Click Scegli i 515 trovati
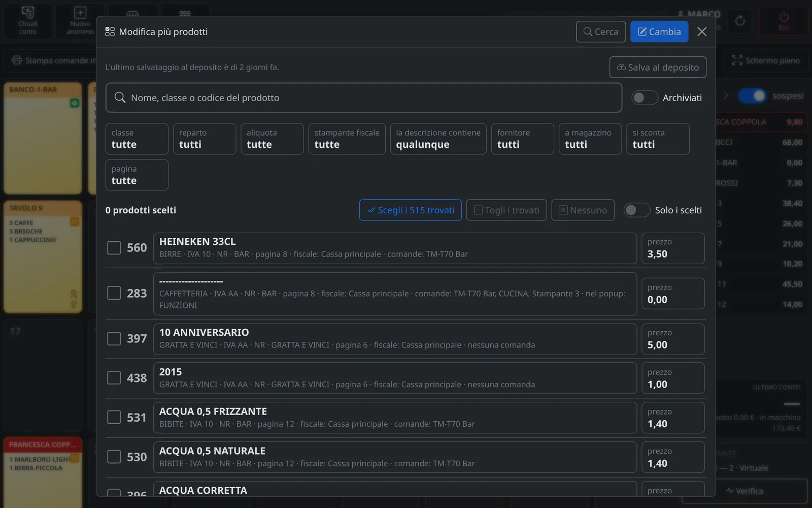Image resolution: width=812 pixels, height=508 pixels. pyautogui.click(x=411, y=210)
